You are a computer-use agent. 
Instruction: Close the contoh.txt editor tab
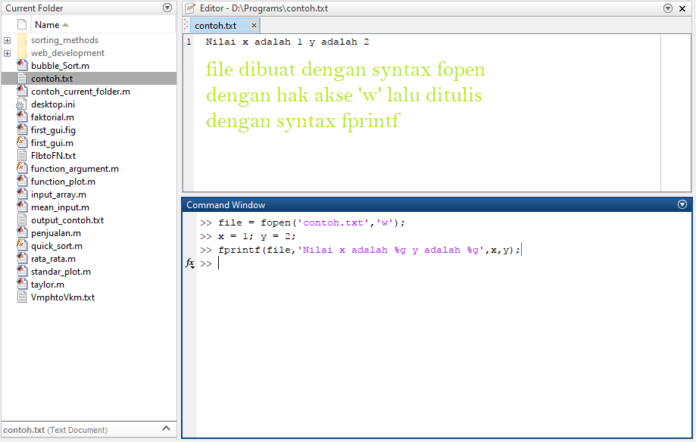click(253, 25)
